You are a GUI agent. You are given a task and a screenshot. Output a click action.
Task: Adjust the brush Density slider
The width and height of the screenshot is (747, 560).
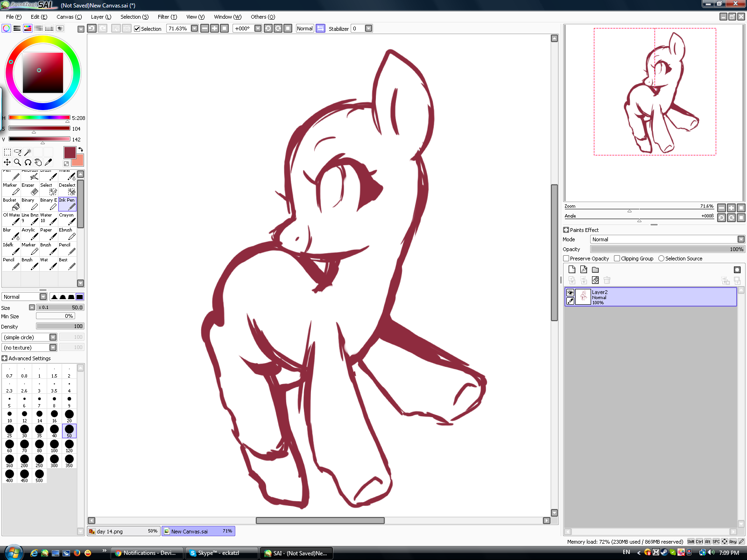[60, 326]
